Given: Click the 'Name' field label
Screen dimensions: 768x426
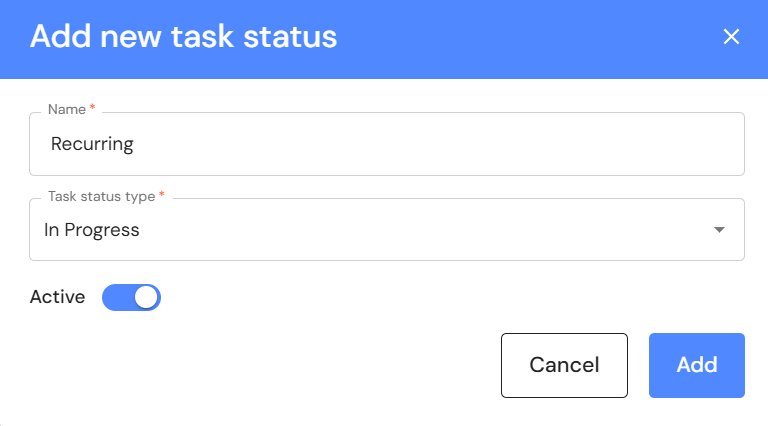Looking at the screenshot, I should pyautogui.click(x=66, y=109).
